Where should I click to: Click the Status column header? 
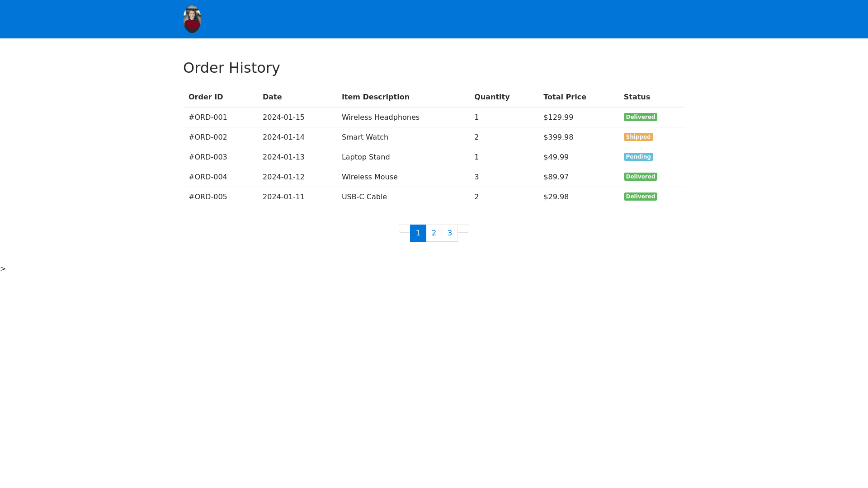pos(637,97)
